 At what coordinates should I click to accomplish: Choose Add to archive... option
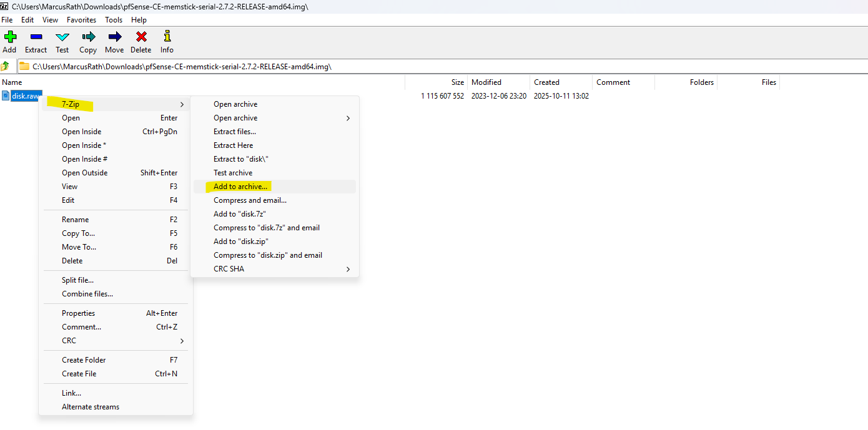point(275,187)
